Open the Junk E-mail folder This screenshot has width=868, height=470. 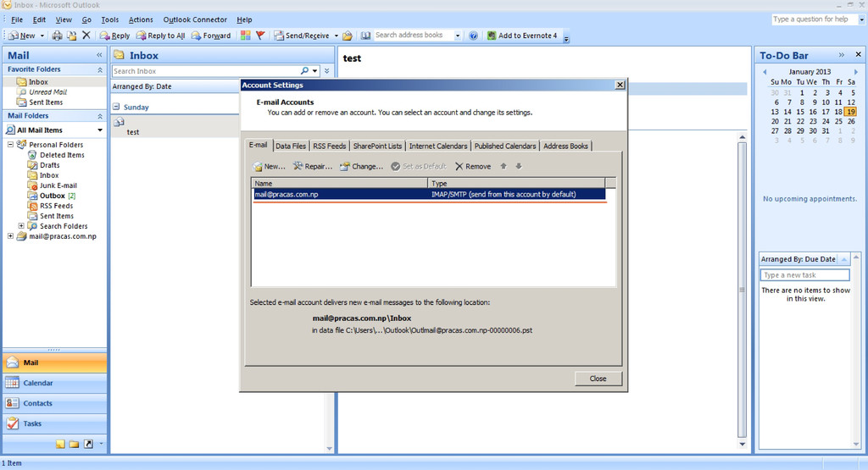(58, 185)
